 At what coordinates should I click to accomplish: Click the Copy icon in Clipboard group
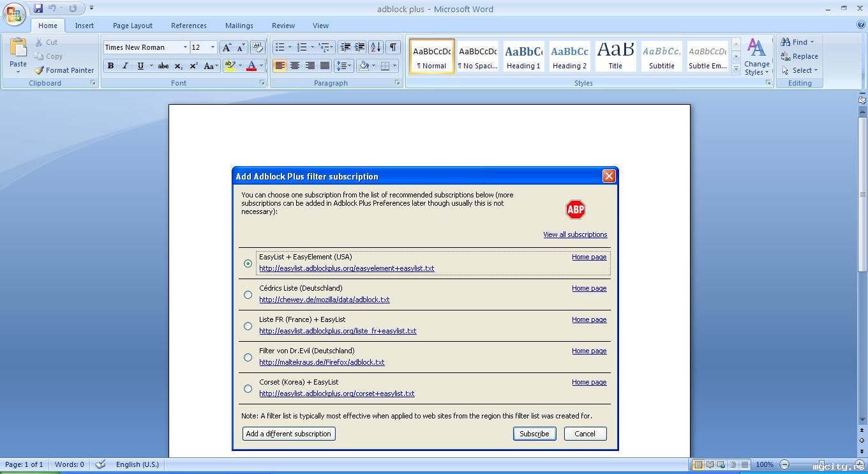(x=40, y=56)
